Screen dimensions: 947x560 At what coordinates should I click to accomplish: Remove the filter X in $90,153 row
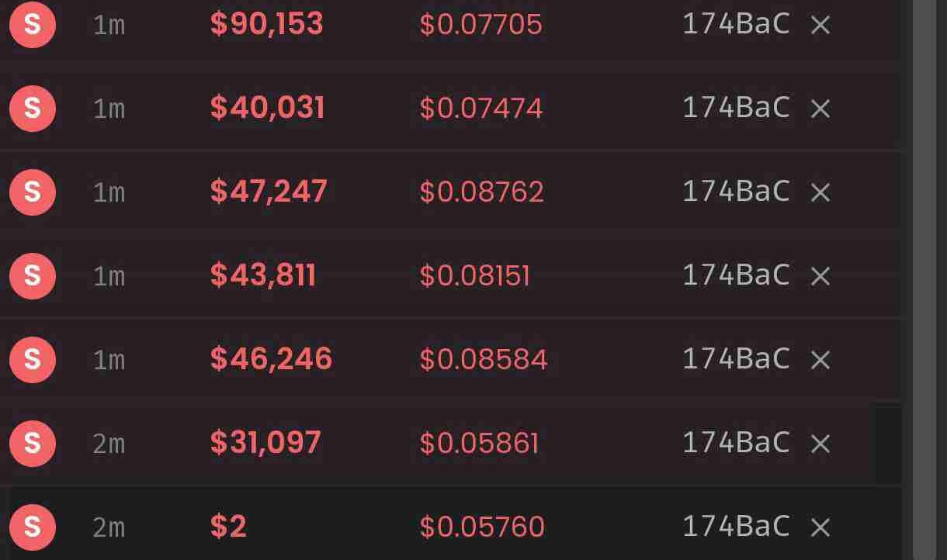pyautogui.click(x=820, y=26)
